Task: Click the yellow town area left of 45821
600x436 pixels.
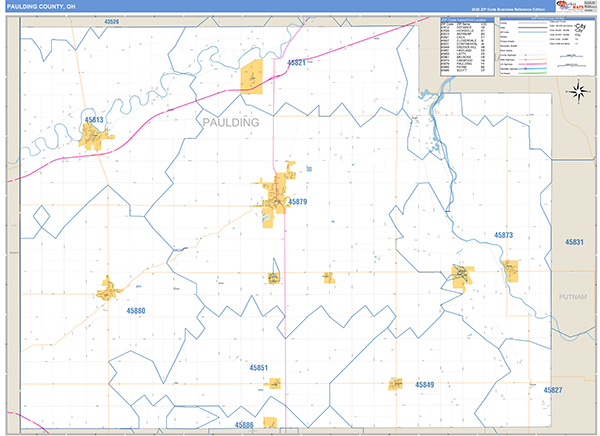Action: [x=251, y=77]
